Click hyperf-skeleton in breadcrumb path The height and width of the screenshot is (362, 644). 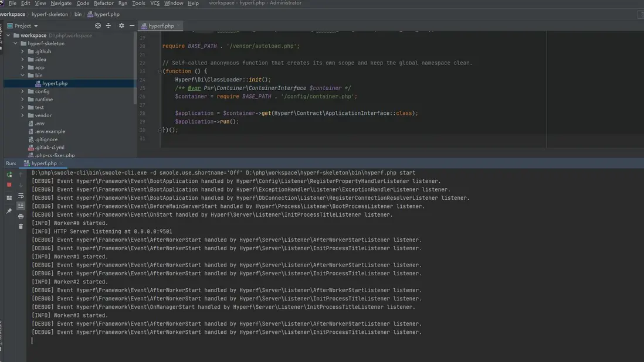pyautogui.click(x=49, y=14)
